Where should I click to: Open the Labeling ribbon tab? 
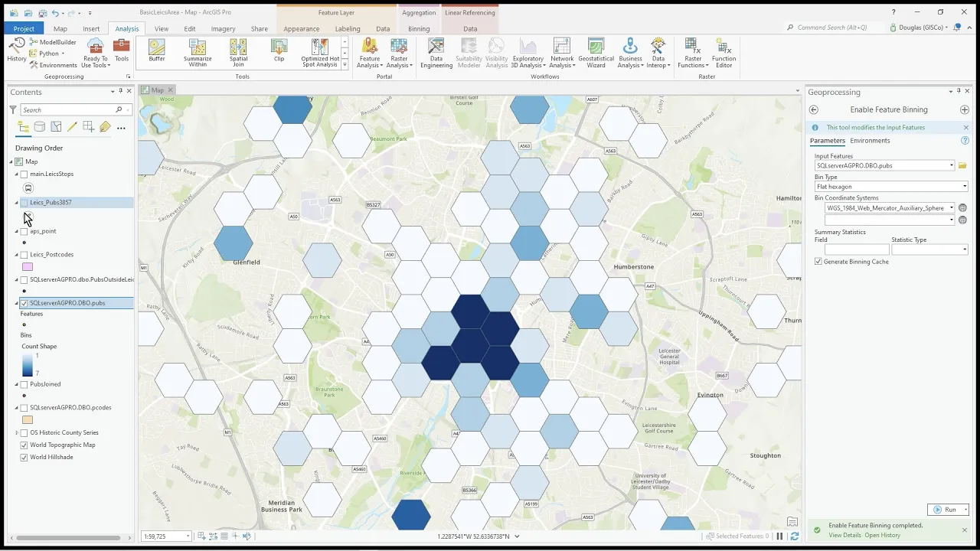(x=348, y=29)
